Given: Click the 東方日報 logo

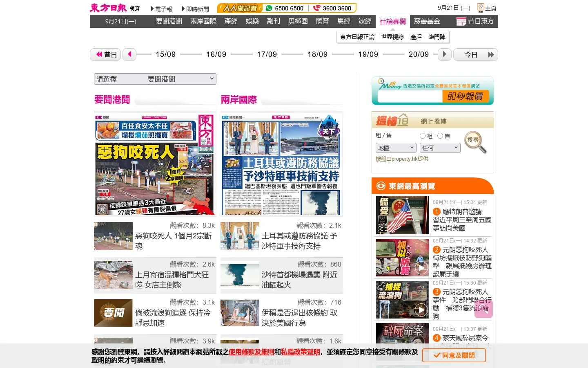Looking at the screenshot, I should pyautogui.click(x=108, y=8).
